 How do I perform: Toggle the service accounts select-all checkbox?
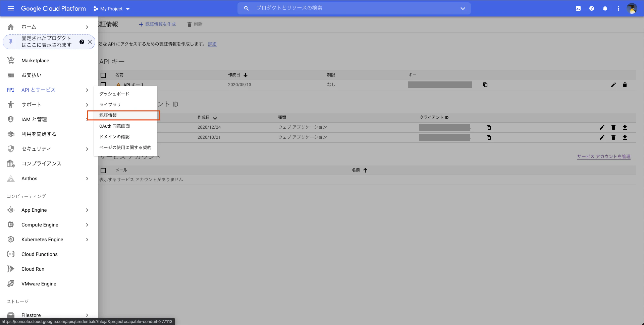(x=103, y=171)
